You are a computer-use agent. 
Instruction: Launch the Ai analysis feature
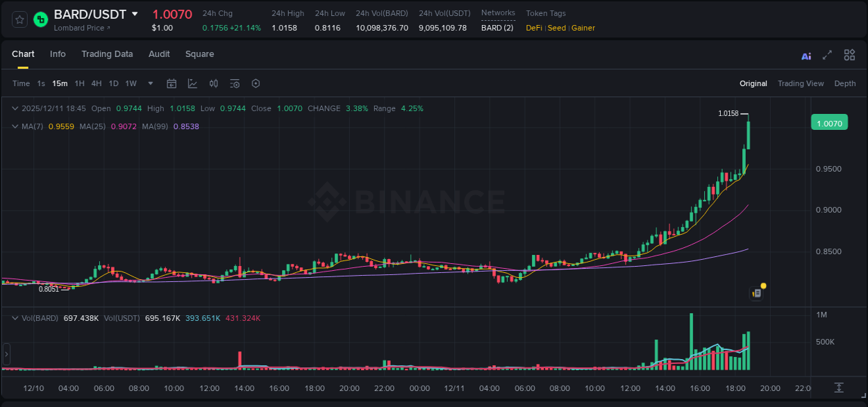coord(806,55)
